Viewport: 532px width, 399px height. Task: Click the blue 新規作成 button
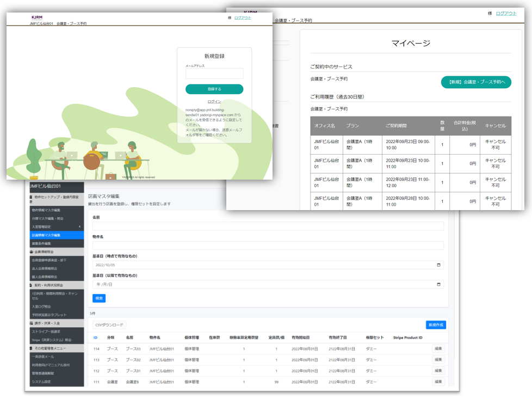coord(436,325)
